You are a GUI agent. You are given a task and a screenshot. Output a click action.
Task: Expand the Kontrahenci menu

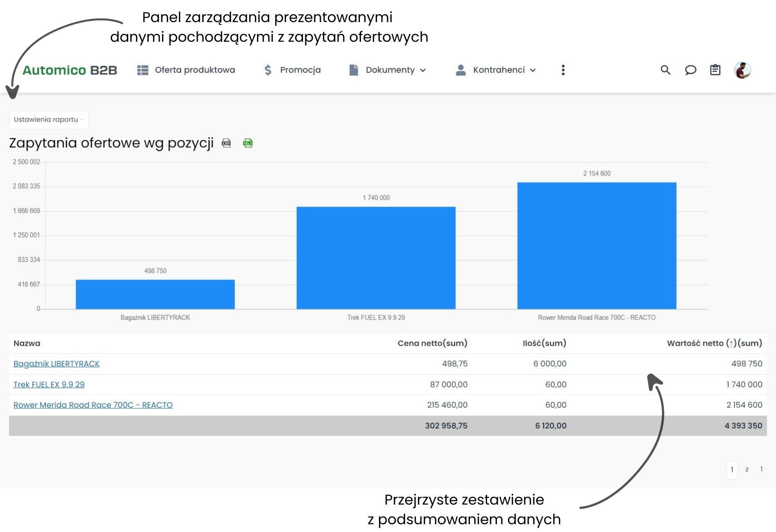pyautogui.click(x=496, y=70)
